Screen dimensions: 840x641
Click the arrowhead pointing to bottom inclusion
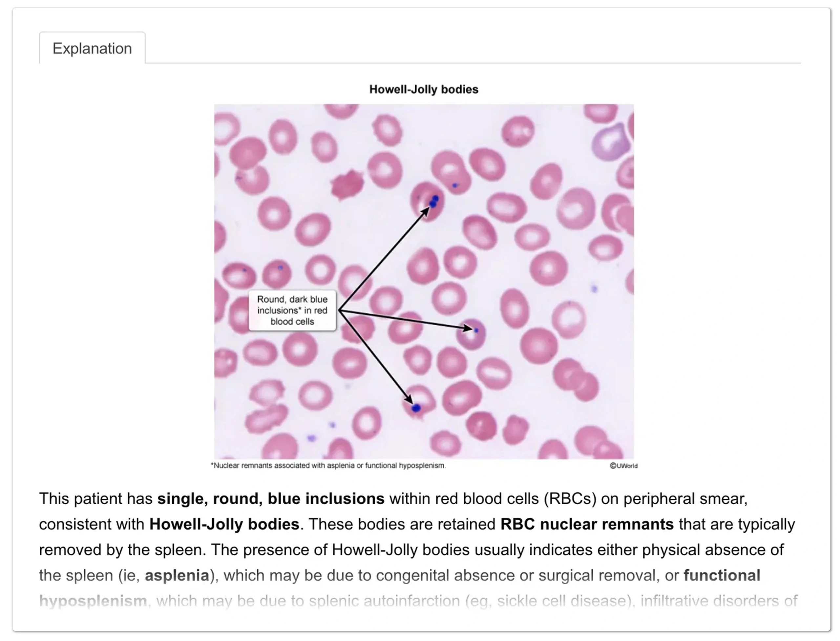409,399
